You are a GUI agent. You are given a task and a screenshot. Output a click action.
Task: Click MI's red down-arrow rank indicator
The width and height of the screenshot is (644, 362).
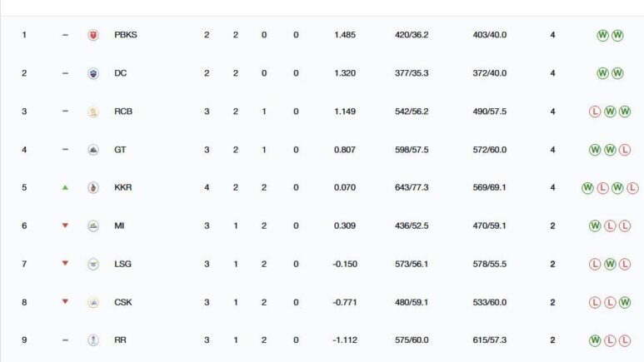point(65,226)
